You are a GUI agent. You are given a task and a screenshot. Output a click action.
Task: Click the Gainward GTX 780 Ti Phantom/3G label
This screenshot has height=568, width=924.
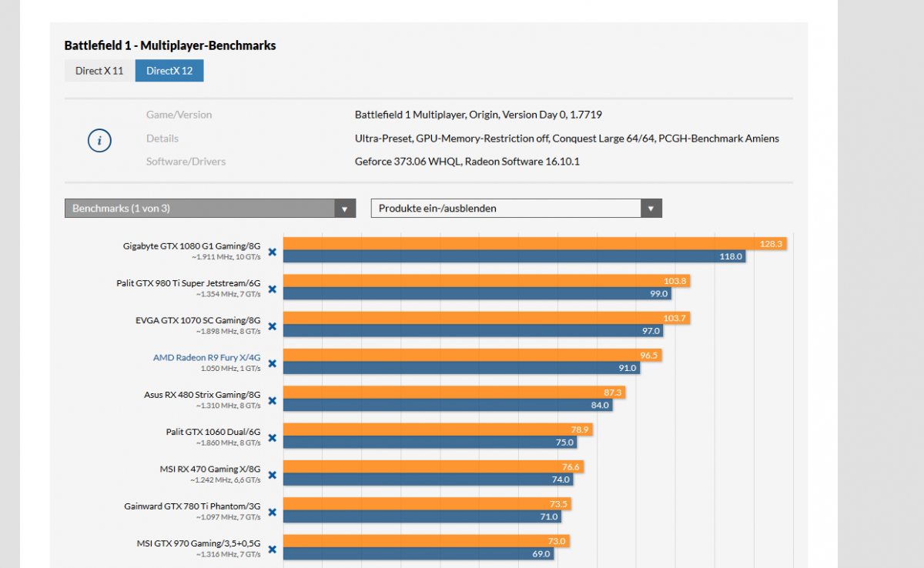click(192, 506)
